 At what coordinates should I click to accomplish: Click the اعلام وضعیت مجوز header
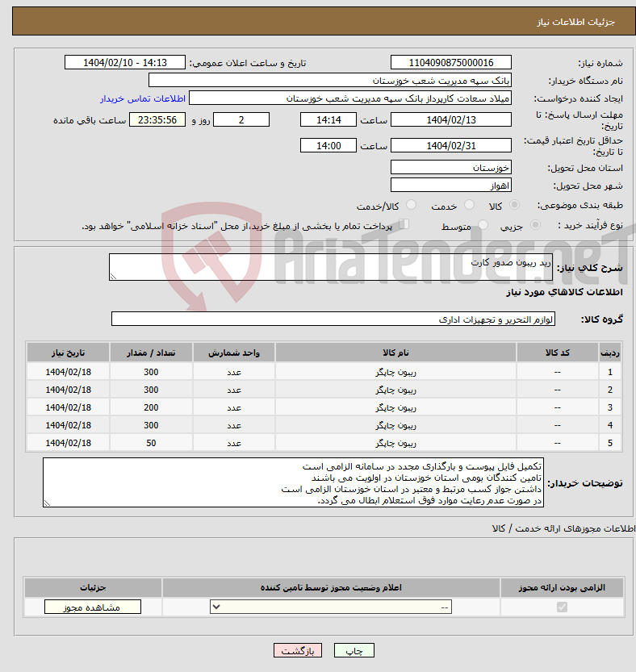coord(331,587)
